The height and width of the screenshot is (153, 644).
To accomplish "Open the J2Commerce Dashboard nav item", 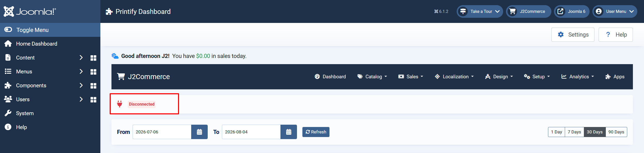I will pyautogui.click(x=330, y=77).
